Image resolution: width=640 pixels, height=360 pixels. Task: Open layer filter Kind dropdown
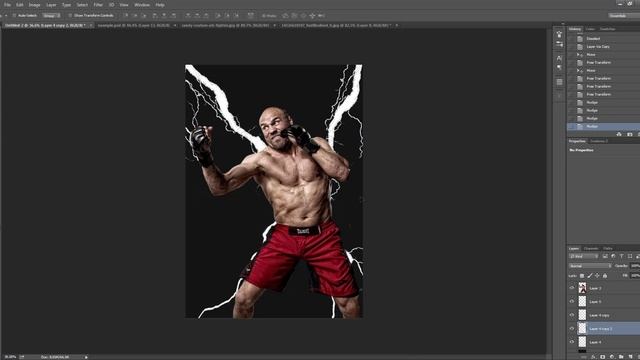[584, 256]
